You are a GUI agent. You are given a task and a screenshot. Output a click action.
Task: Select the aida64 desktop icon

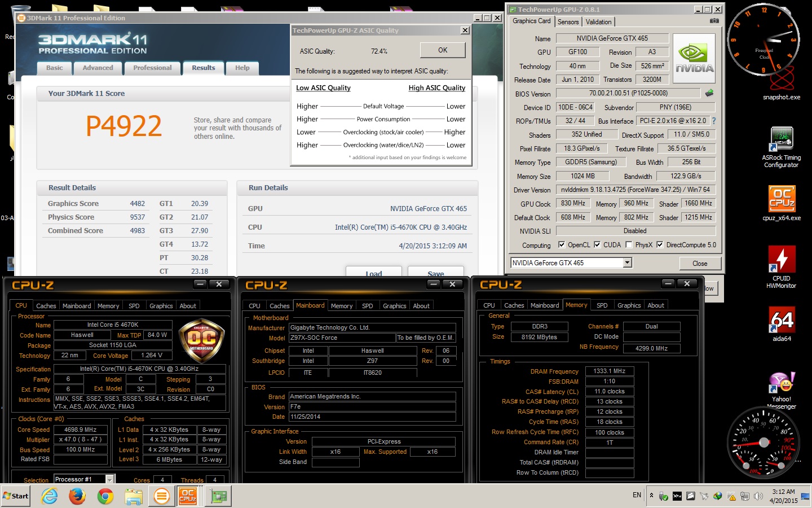pos(782,324)
